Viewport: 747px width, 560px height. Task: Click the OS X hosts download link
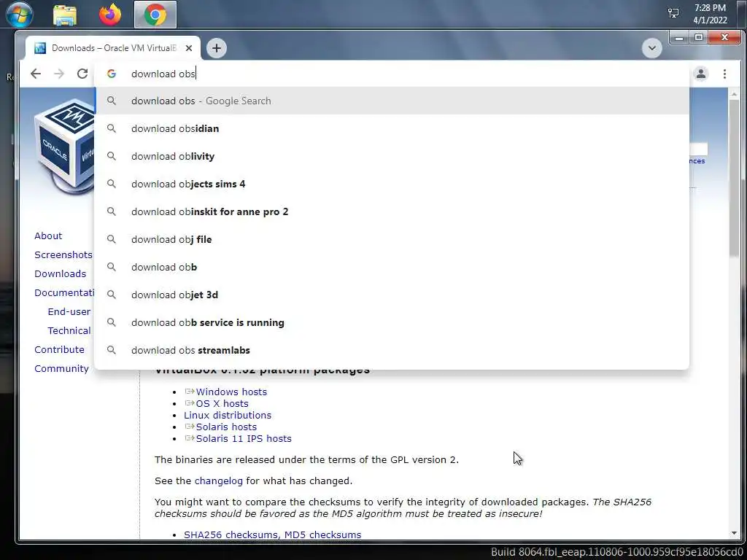tap(222, 403)
